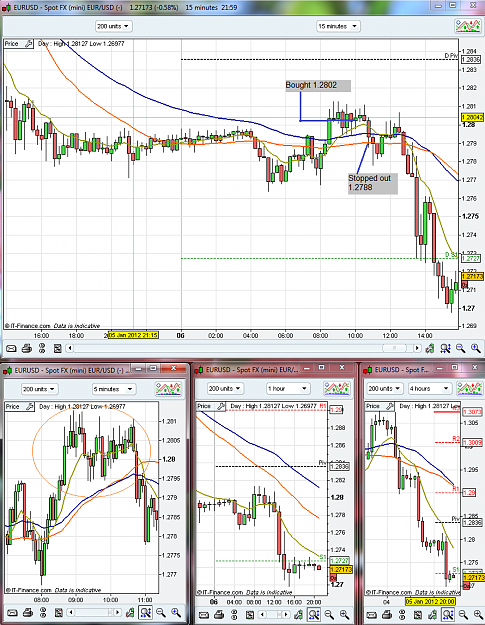This screenshot has width=485, height=625.
Task: Open the indicators icon in the 15-minute window
Action: point(467,26)
